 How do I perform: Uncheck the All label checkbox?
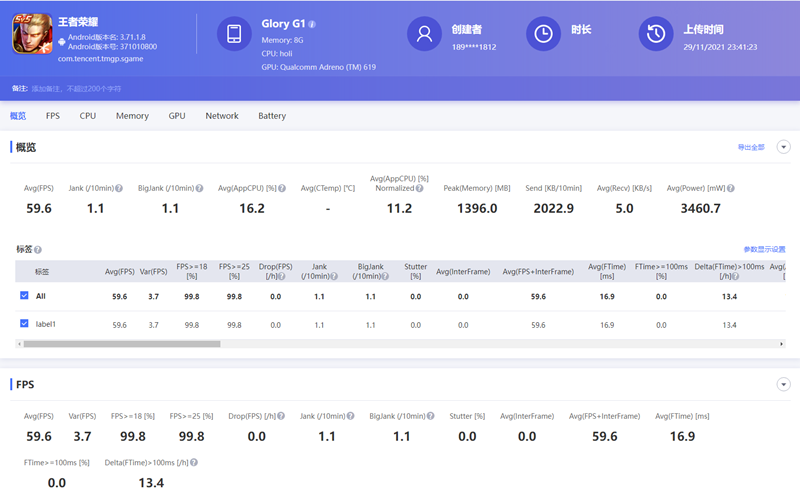click(25, 296)
